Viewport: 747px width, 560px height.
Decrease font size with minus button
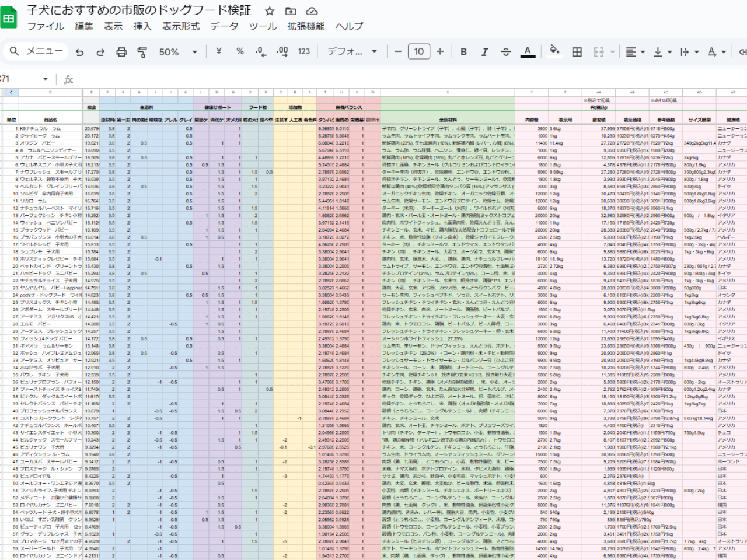pos(398,51)
